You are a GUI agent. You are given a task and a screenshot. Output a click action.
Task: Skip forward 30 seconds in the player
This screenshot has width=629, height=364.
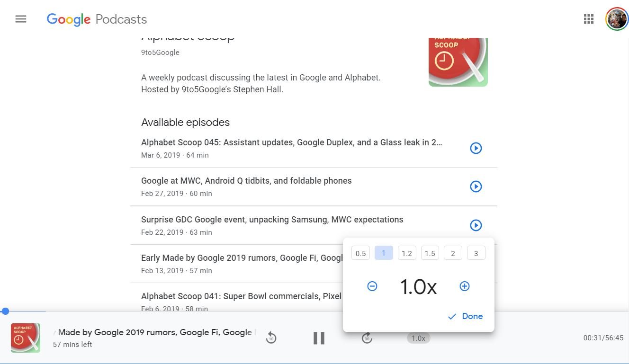pyautogui.click(x=367, y=338)
